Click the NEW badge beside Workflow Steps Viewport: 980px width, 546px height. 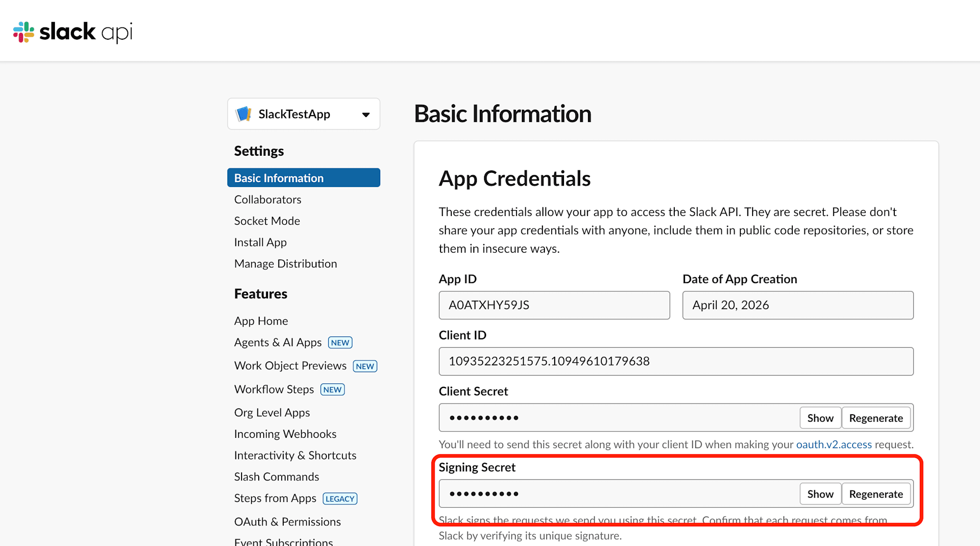coord(332,390)
